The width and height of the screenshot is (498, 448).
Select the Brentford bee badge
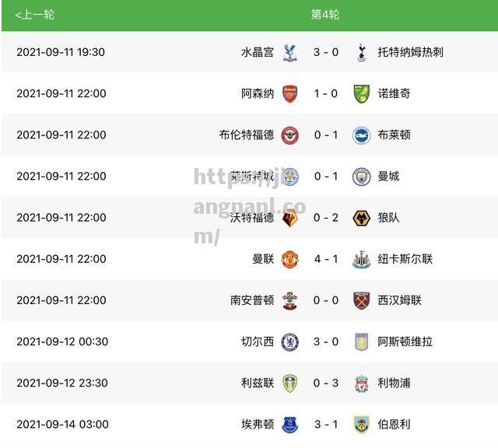point(289,135)
